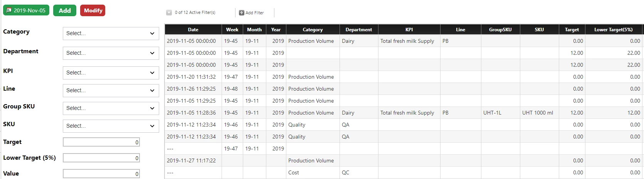Sort table by Date column header
644x179 pixels.
click(x=193, y=29)
